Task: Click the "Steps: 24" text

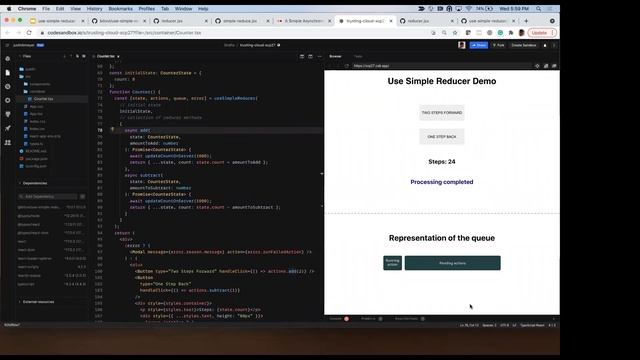Action: [x=442, y=162]
